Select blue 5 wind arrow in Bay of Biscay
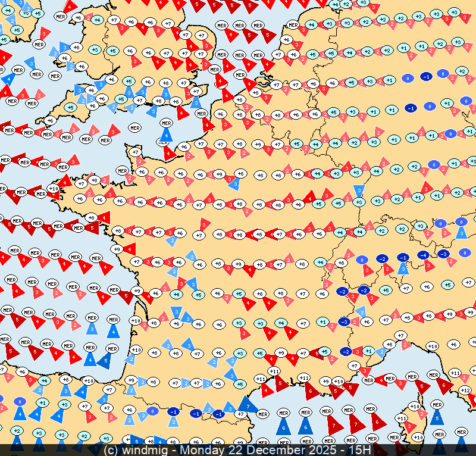 point(104,359)
